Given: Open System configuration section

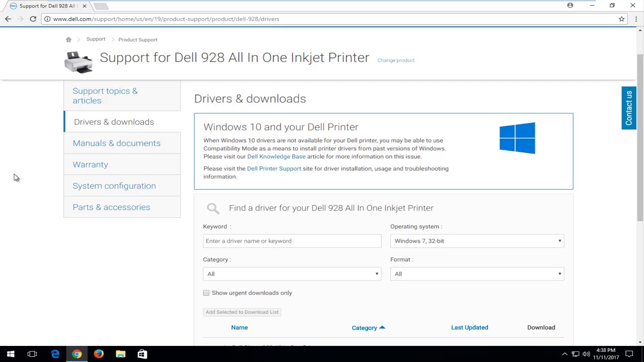Looking at the screenshot, I should (122, 186).
